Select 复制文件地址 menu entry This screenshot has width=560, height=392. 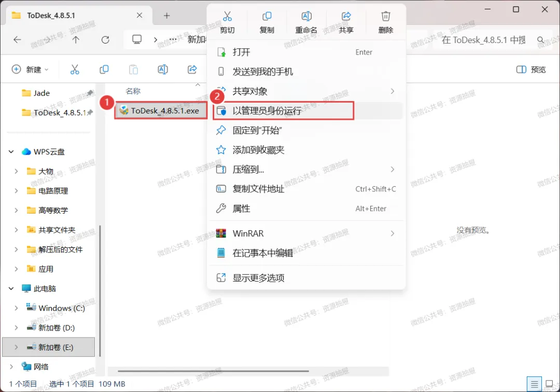coord(306,189)
